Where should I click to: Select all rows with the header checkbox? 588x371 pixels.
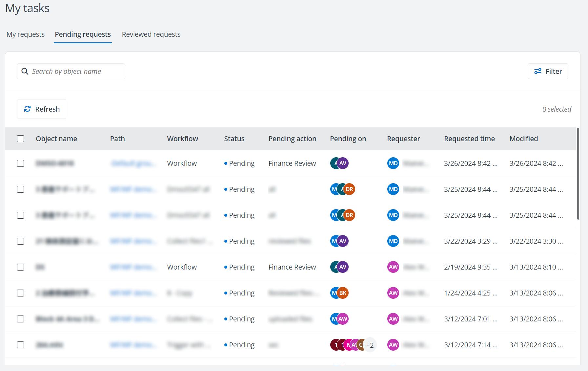[x=20, y=139]
